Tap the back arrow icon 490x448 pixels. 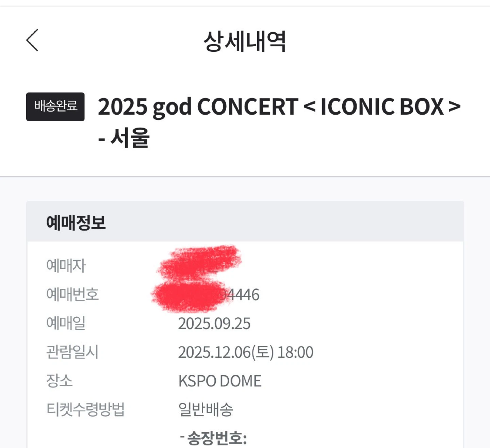[32, 40]
